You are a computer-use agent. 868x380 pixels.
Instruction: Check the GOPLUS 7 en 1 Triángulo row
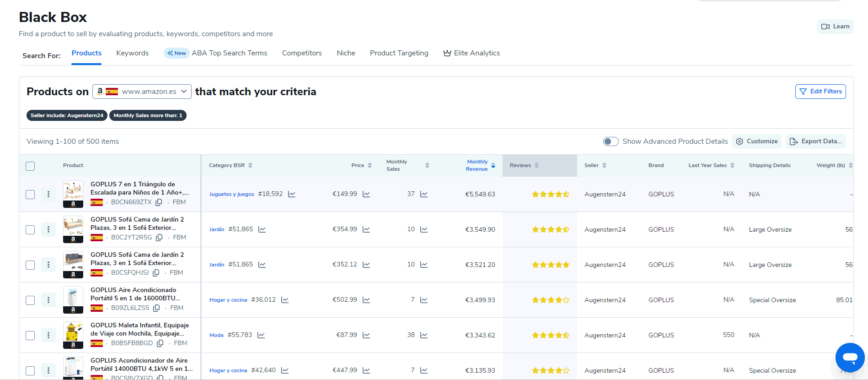click(30, 195)
